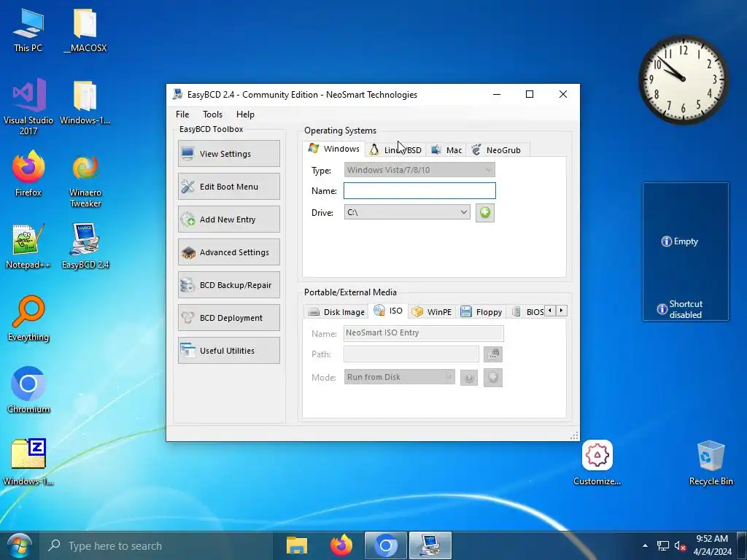Select Customize... desktop icon
Image resolution: width=747 pixels, height=560 pixels.
pos(597,462)
